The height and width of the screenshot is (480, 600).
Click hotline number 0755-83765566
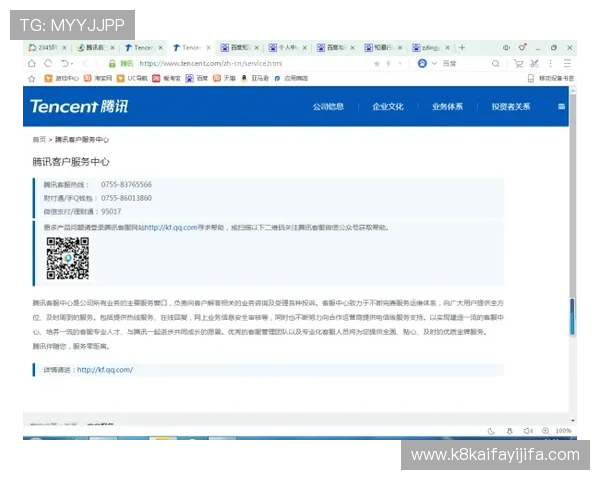[x=126, y=184]
